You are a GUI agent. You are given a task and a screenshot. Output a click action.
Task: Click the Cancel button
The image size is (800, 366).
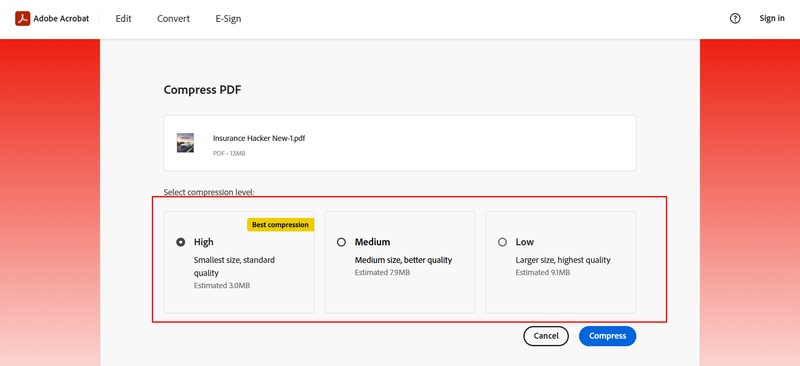(546, 336)
